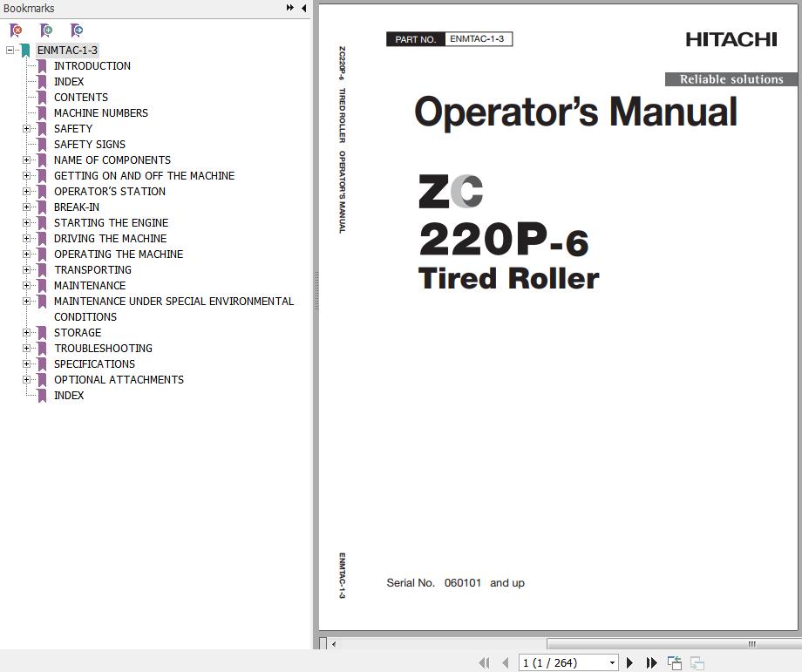Expand the TROUBLESHOOTING bookmark
Viewport: 802px width, 672px height.
click(x=27, y=349)
